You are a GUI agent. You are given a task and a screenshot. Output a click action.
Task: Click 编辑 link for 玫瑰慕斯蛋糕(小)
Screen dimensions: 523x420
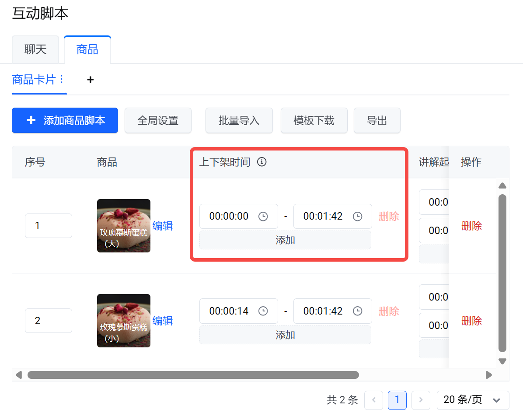[x=163, y=321]
